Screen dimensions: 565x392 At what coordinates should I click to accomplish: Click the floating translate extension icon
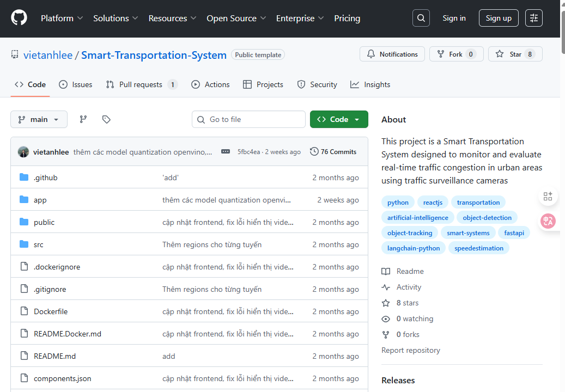(x=548, y=221)
